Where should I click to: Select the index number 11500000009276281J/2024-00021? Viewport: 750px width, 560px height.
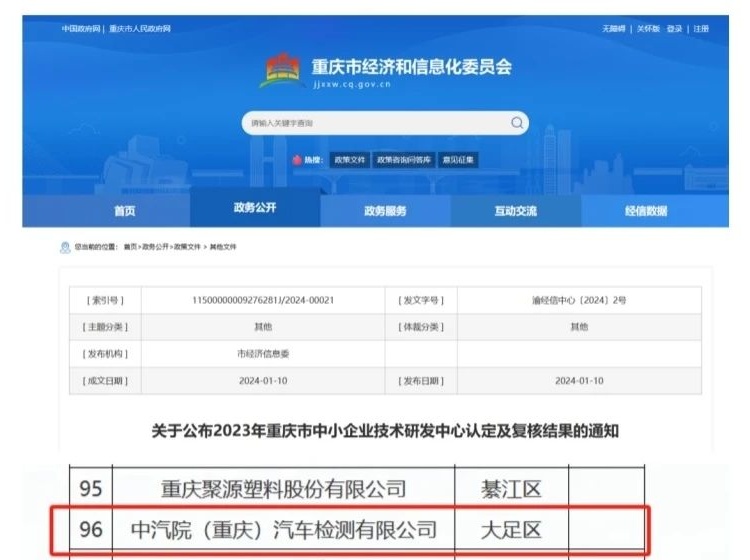[263, 300]
